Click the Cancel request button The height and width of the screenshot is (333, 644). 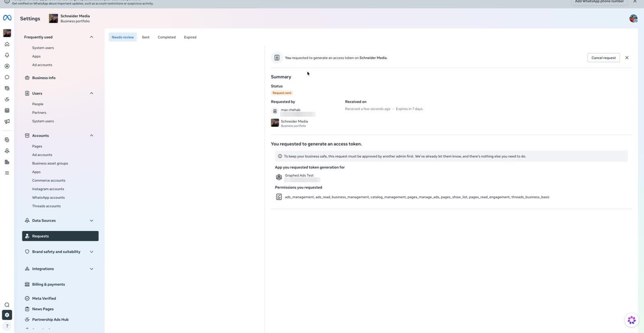click(603, 58)
